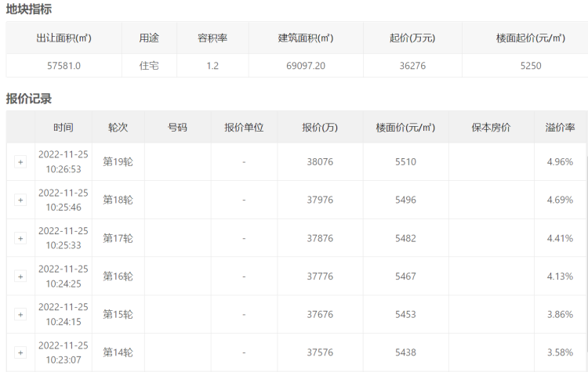Click the 楼面价(元/㎡) column header
This screenshot has width=588, height=372.
[x=405, y=128]
